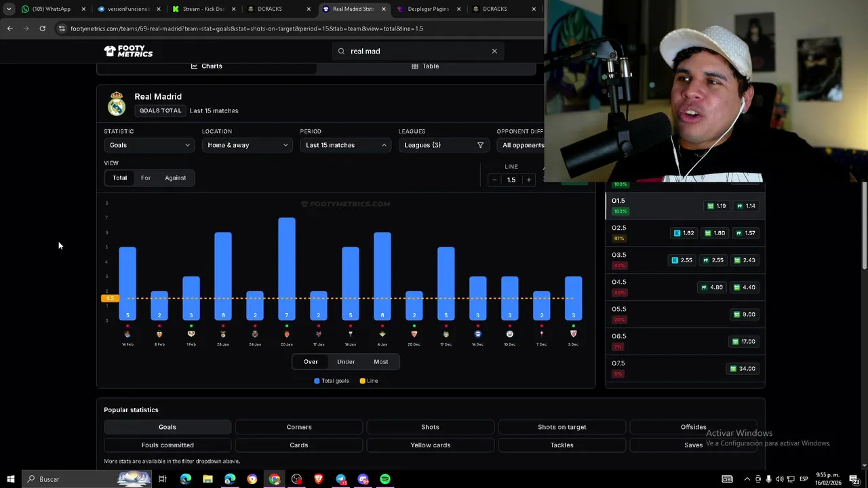Click the 14 Feb goals bar
This screenshot has width=868, height=488.
(x=127, y=283)
